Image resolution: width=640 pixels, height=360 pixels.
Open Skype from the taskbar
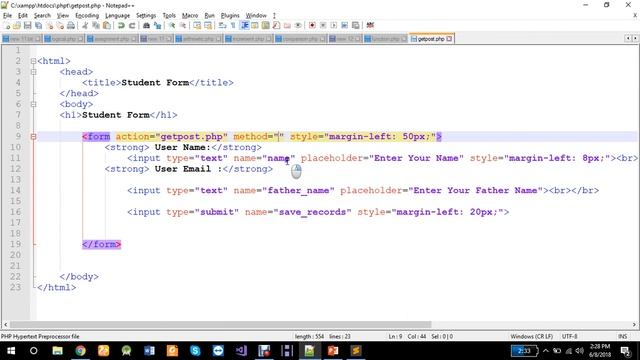(x=195, y=351)
